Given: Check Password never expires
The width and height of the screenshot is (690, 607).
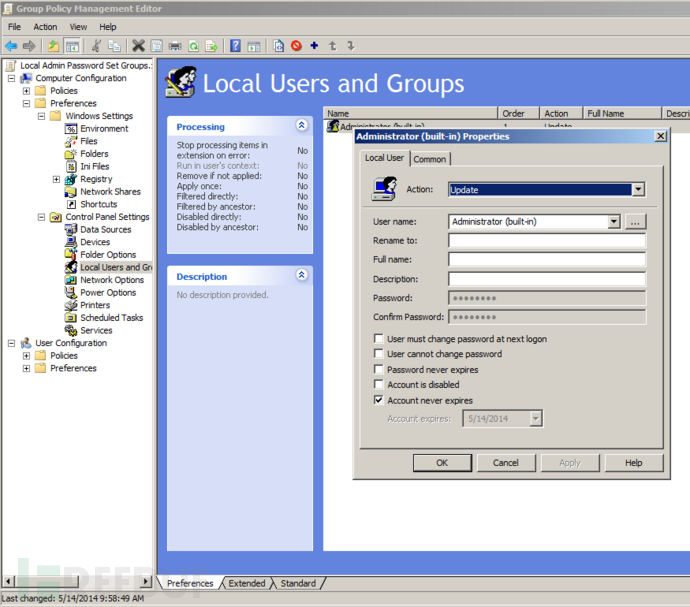Looking at the screenshot, I should pos(378,369).
